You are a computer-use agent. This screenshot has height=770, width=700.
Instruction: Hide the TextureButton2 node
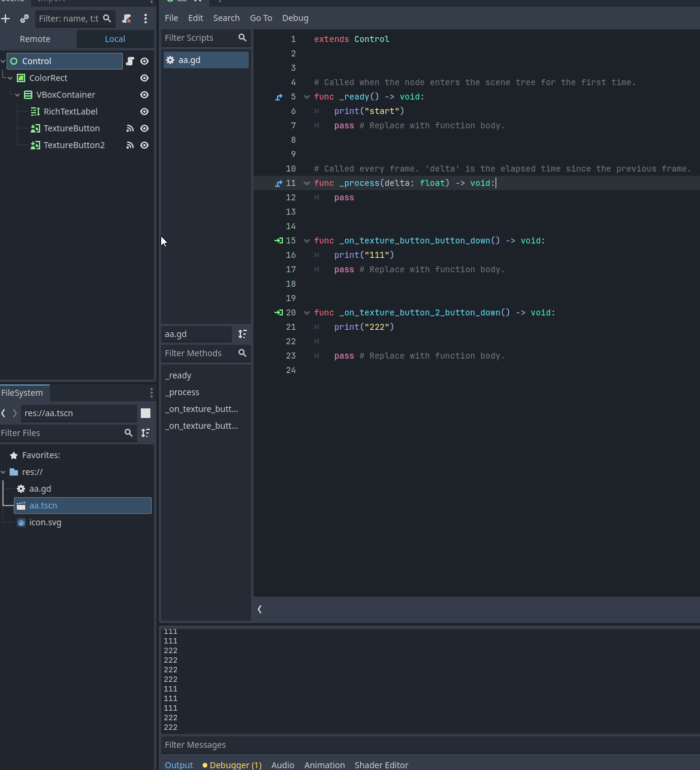144,145
